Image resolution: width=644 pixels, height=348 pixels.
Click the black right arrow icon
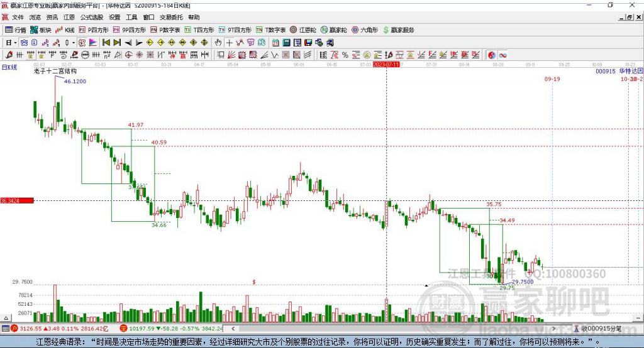point(139,43)
